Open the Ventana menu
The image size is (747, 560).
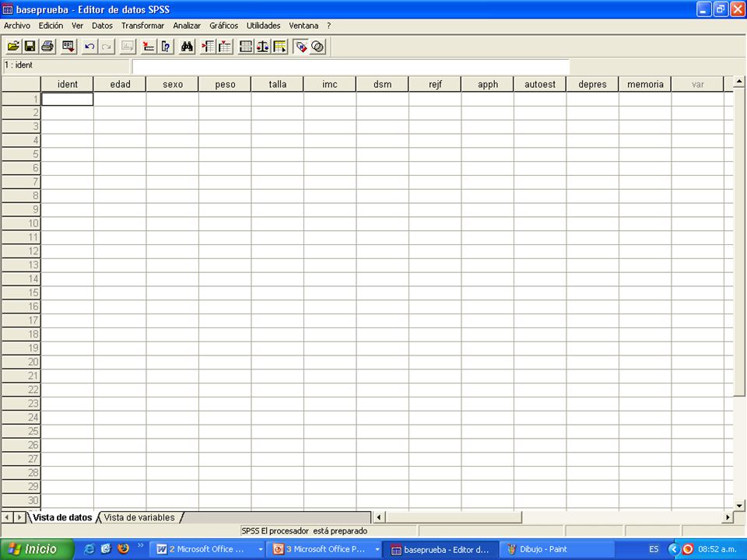point(303,26)
